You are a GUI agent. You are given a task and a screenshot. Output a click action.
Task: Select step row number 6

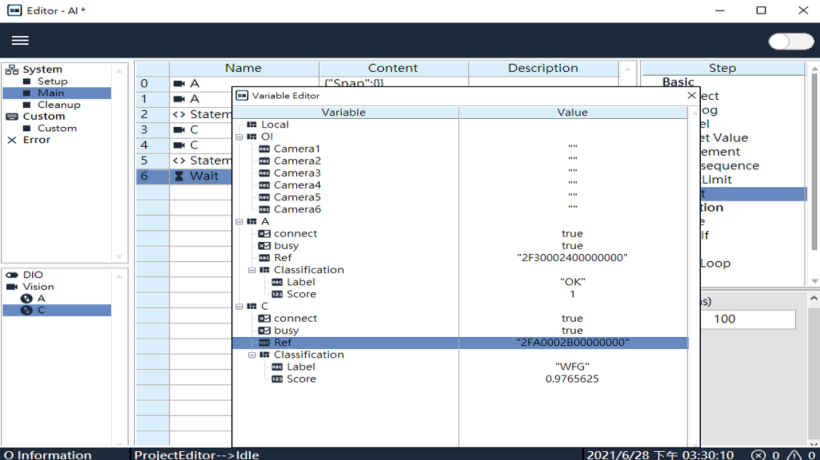point(144,176)
